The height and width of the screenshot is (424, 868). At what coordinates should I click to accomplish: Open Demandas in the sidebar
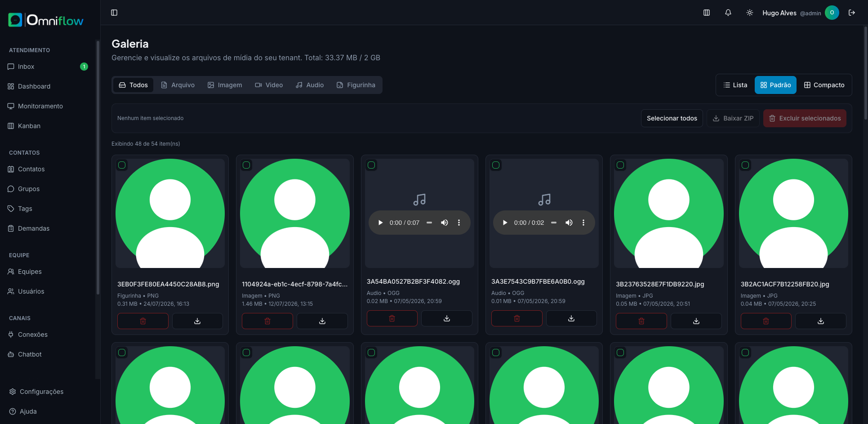coord(48,228)
